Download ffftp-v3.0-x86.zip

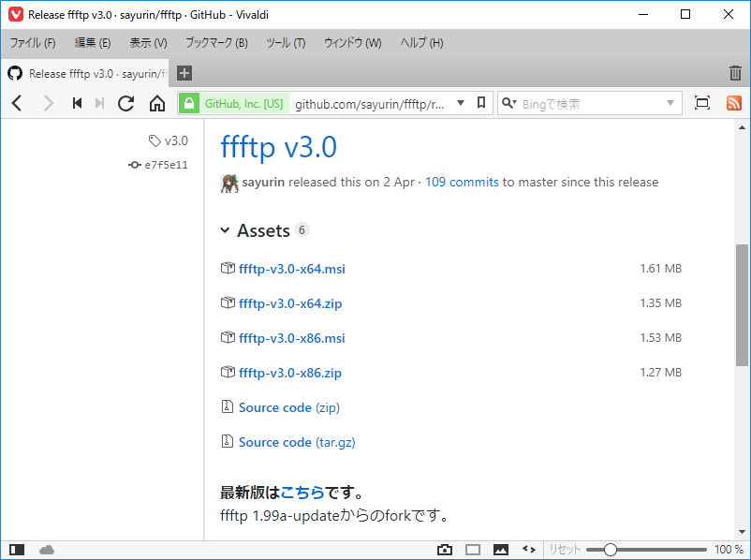290,373
